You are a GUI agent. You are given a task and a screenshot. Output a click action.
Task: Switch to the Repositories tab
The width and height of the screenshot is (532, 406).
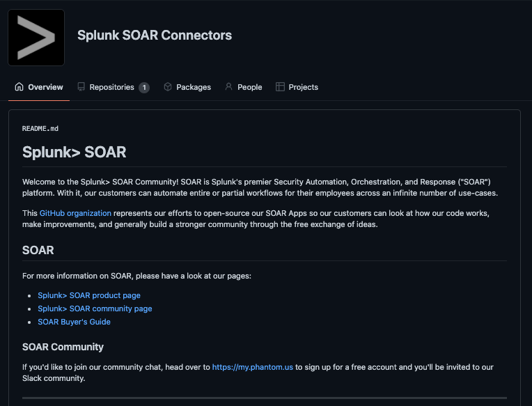(114, 87)
